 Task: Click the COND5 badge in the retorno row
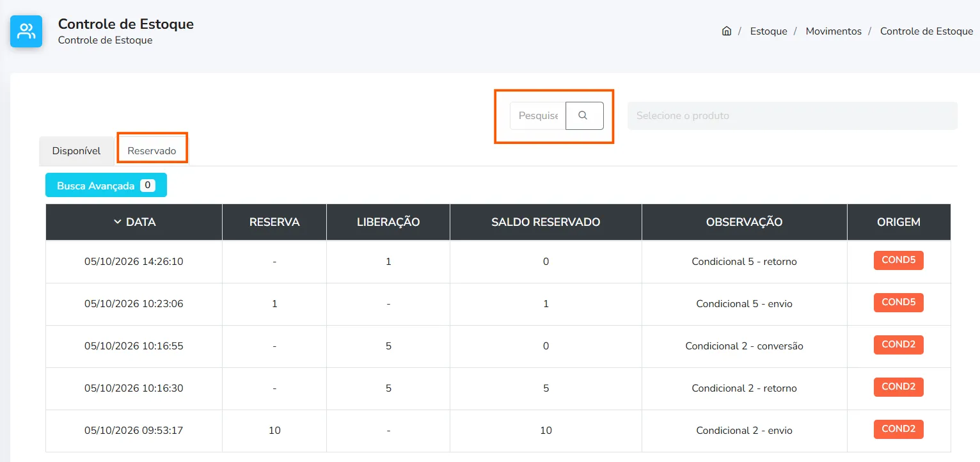pyautogui.click(x=899, y=260)
